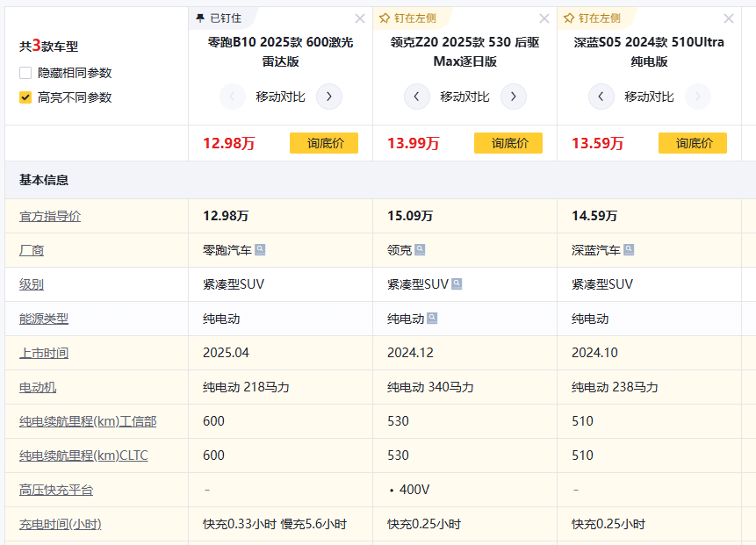Open magnifier icon beside 领克 紧凑型SUV
The height and width of the screenshot is (545, 756).
tap(457, 283)
